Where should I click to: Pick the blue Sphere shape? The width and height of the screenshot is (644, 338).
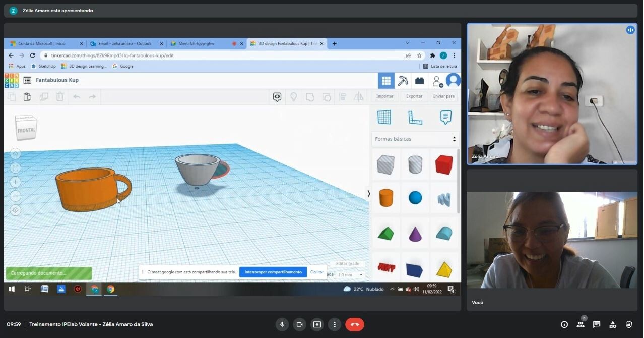(x=415, y=198)
